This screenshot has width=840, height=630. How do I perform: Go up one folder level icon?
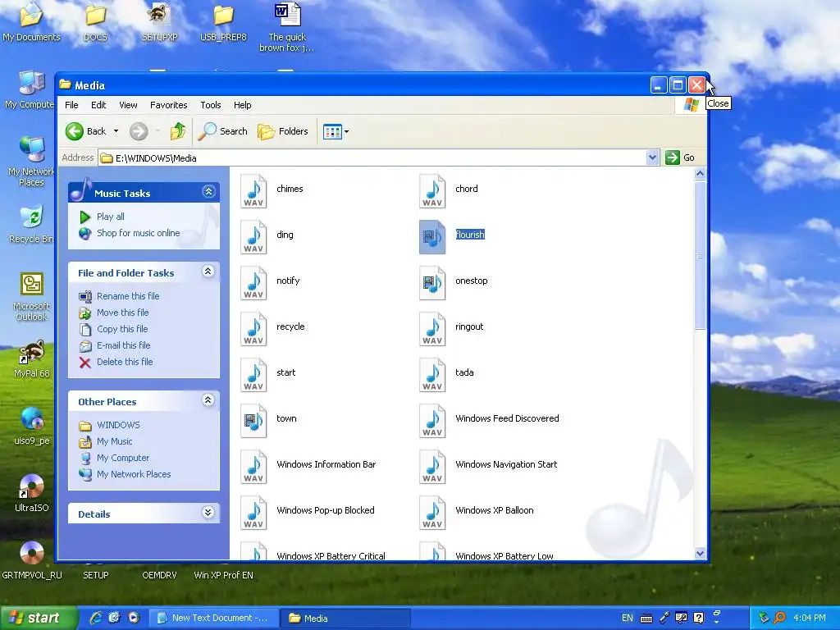point(178,131)
